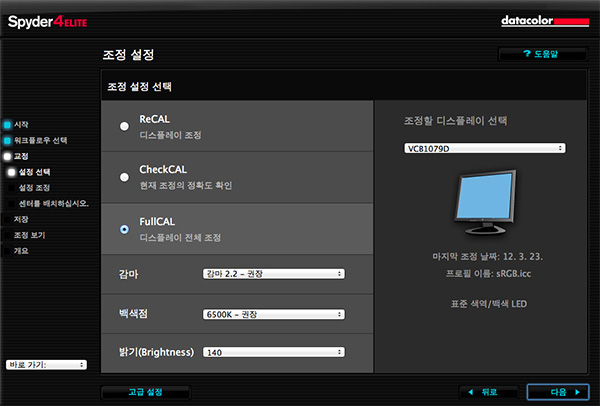Viewport: 600px width, 406px height.
Task: Open 고급 설정 advanced settings
Action: tap(145, 391)
